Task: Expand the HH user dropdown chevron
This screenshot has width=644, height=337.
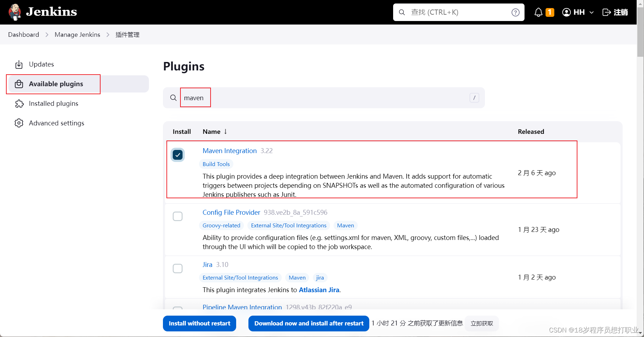Action: (592, 12)
